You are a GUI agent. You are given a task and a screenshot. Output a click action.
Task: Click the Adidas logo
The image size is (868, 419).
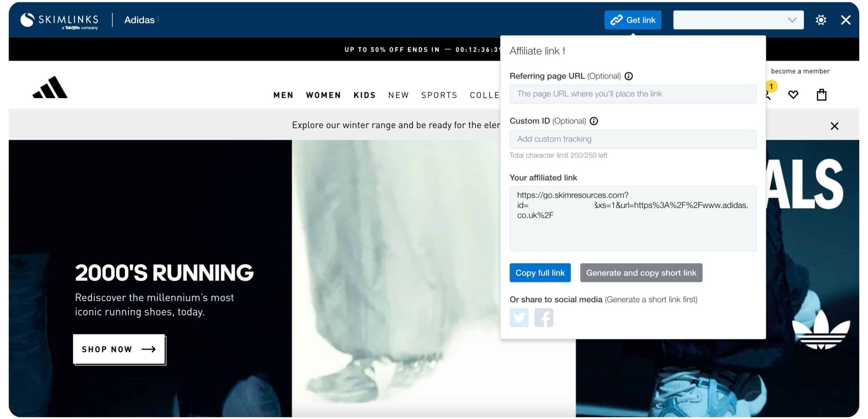[x=50, y=87]
